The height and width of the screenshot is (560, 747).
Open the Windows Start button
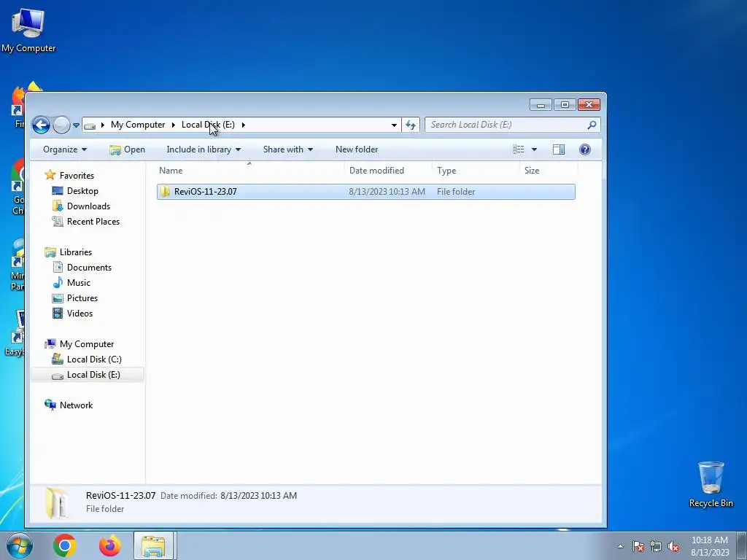tap(19, 545)
